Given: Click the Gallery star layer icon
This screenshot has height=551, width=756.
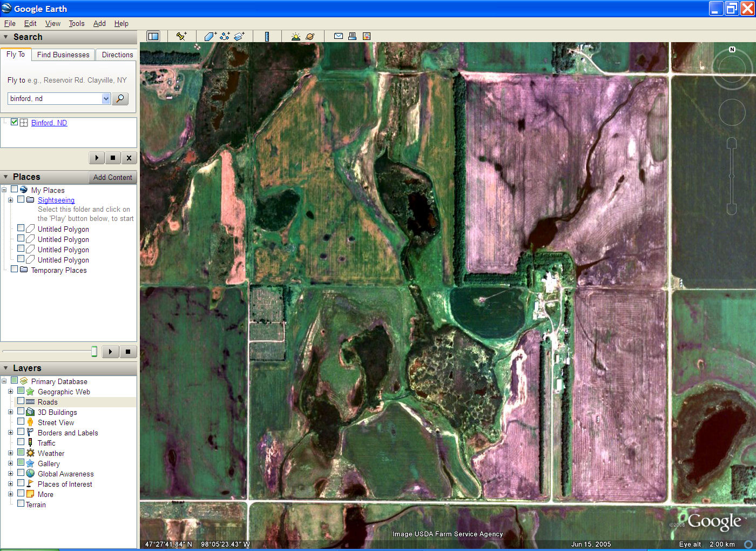Looking at the screenshot, I should pyautogui.click(x=30, y=463).
